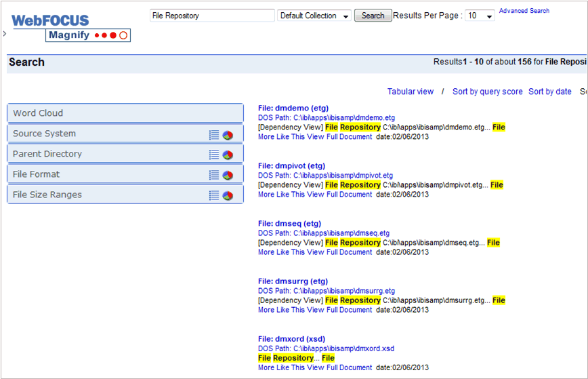Open DOS Path link for dmpivot.etg
588x379 pixels.
(325, 176)
